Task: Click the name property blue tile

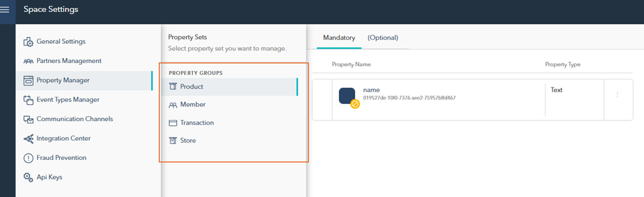Action: tap(347, 96)
